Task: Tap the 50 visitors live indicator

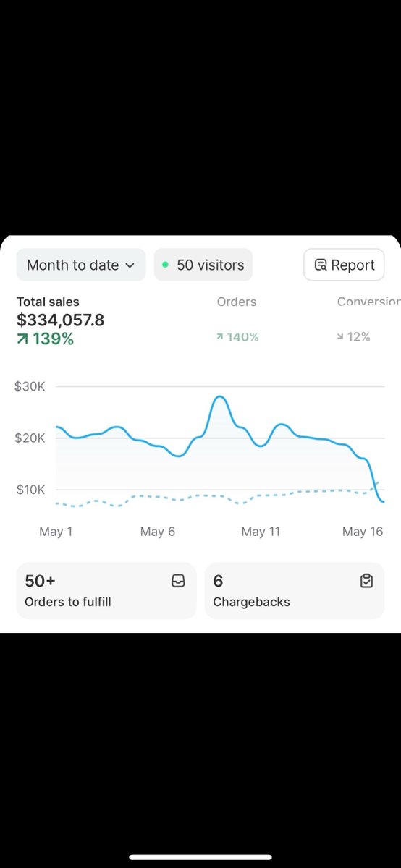Action: (203, 265)
